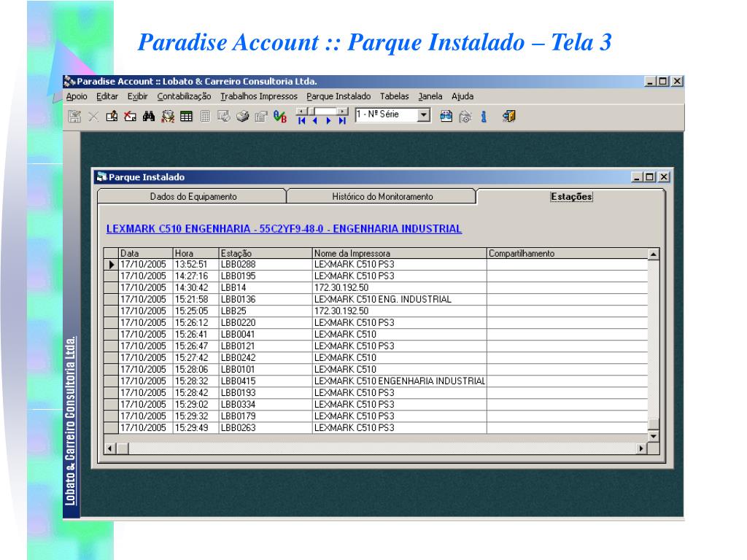Click the exit door icon
Screen dimensions: 747x560
pyautogui.click(x=508, y=116)
